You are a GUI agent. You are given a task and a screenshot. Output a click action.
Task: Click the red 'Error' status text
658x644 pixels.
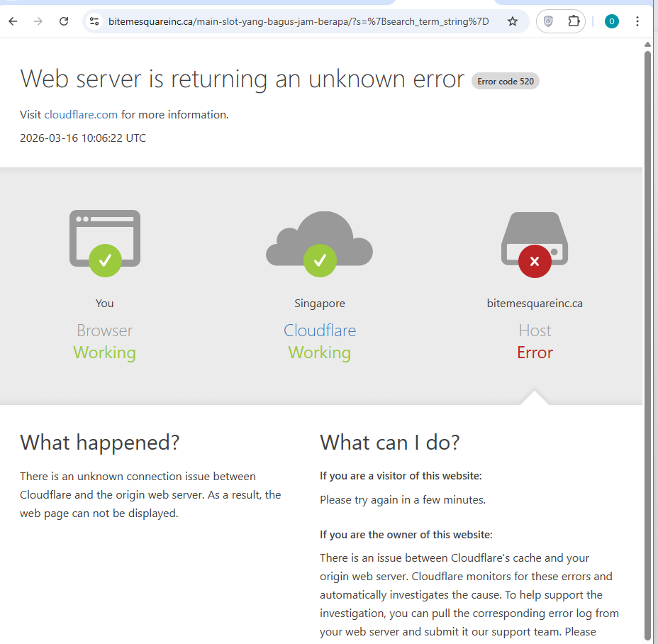click(535, 352)
